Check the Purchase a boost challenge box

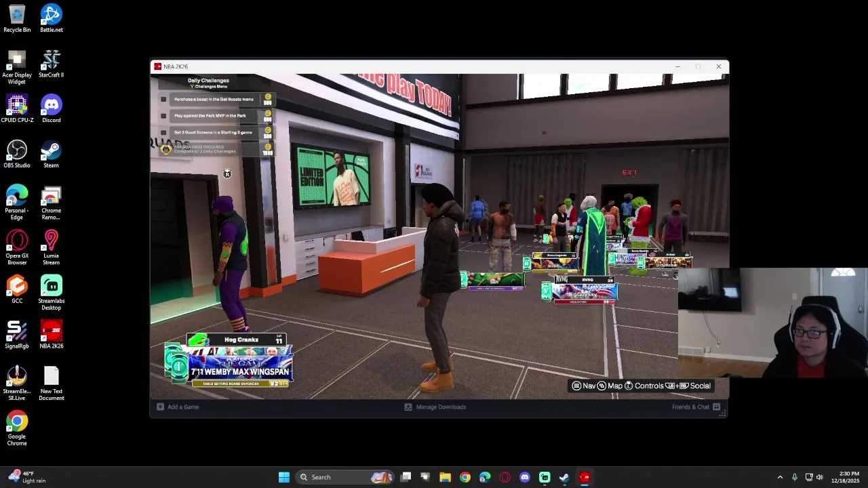(163, 99)
